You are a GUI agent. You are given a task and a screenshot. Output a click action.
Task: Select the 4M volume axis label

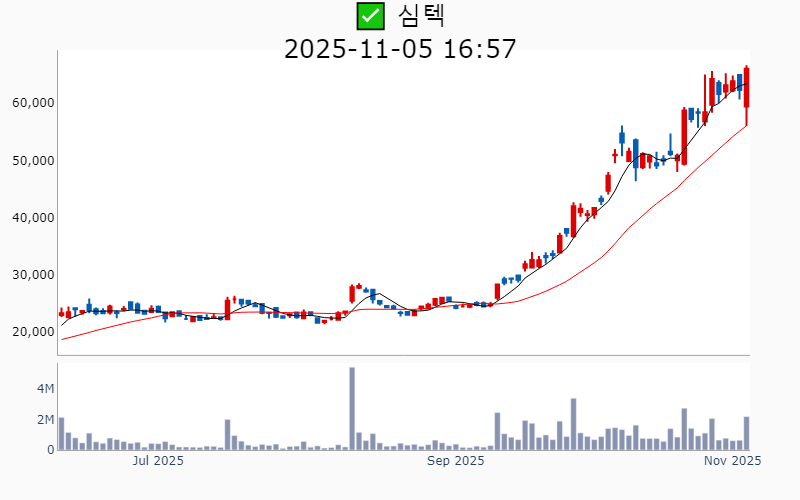[45, 388]
